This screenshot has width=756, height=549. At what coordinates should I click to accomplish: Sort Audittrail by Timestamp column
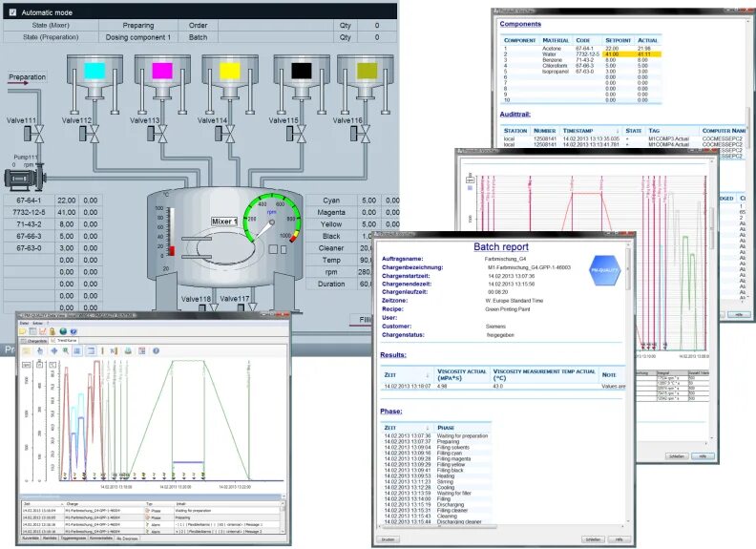tap(591, 131)
